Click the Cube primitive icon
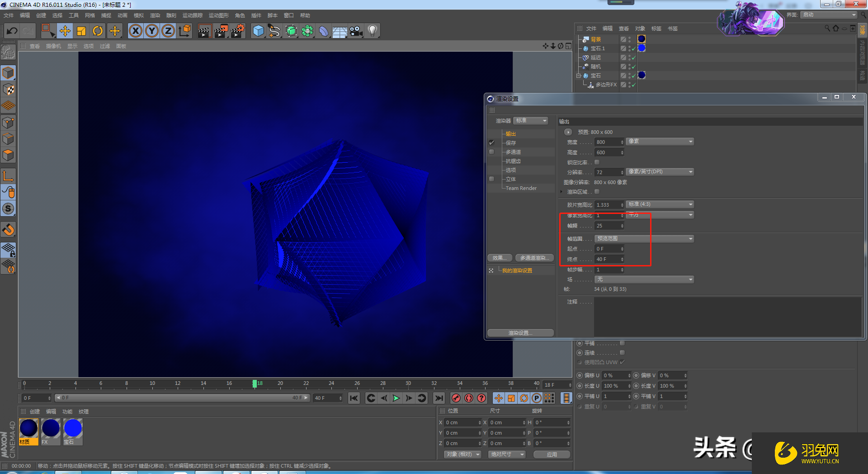The image size is (868, 474). click(x=258, y=31)
